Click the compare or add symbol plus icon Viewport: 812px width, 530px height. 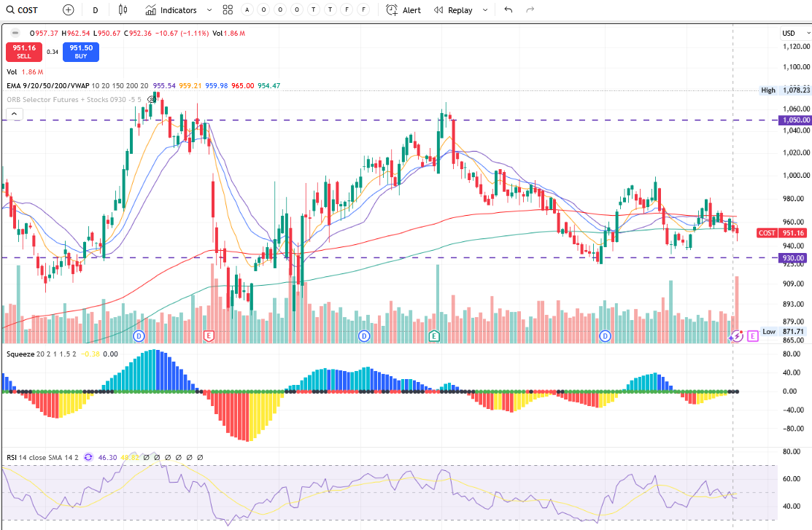click(x=68, y=10)
